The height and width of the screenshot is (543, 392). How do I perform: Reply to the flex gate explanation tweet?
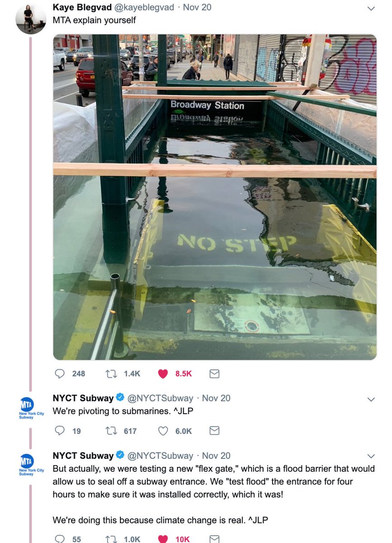coord(59,538)
